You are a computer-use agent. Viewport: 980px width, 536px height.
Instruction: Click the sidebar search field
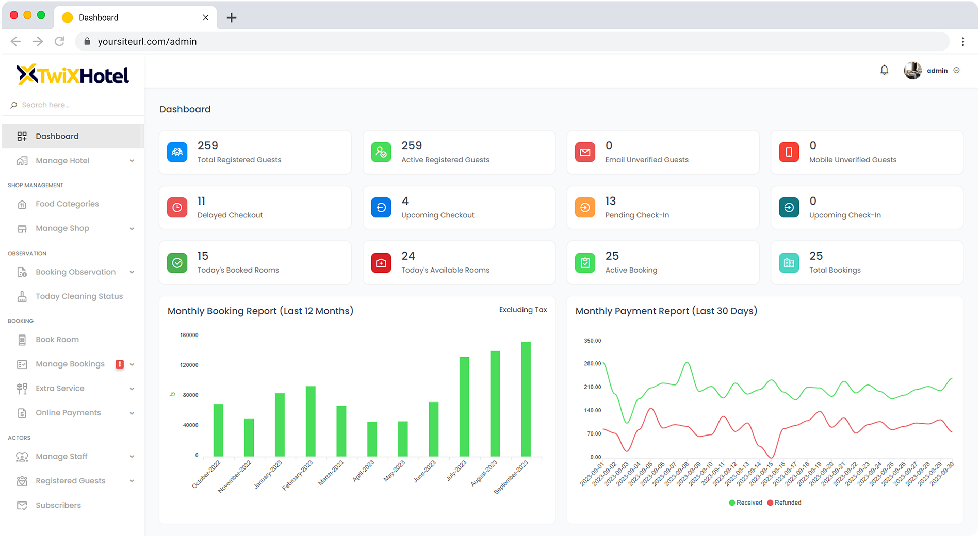pyautogui.click(x=72, y=105)
